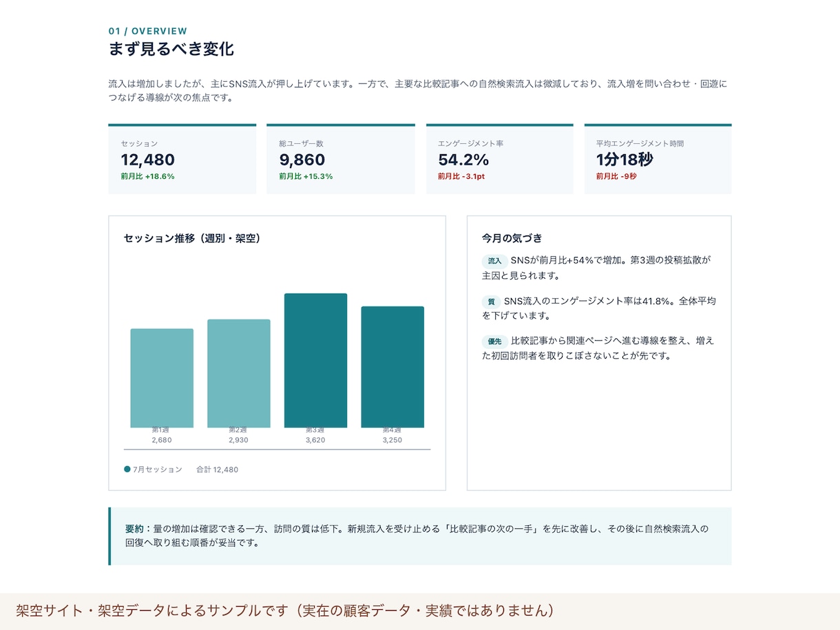
Task: Click the セッション card label
Action: [x=139, y=144]
